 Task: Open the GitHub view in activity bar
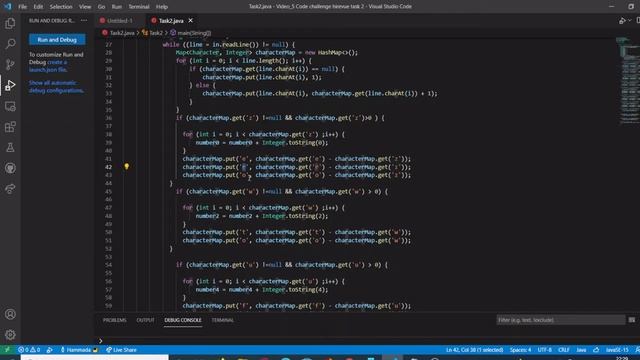point(10,168)
